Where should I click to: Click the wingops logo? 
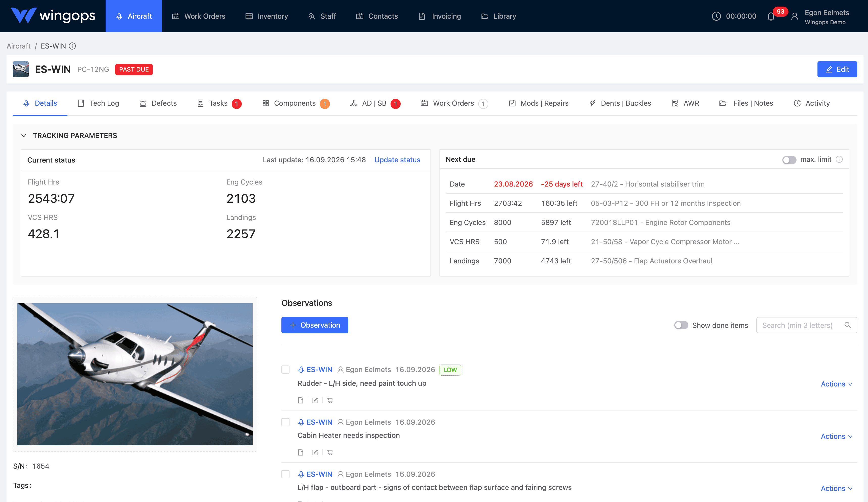(x=53, y=16)
